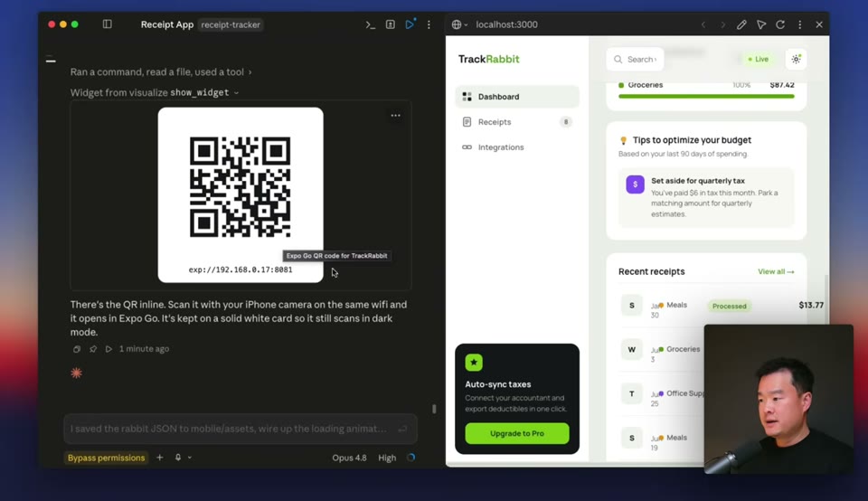Image resolution: width=868 pixels, height=501 pixels.
Task: Toggle the Bypass permissions mode
Action: click(x=107, y=458)
